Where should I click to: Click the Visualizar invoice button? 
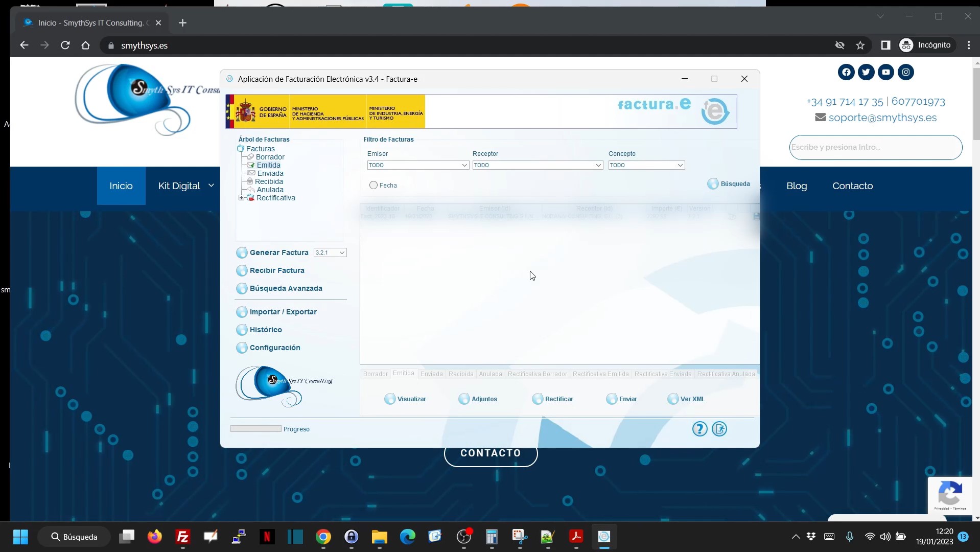pos(406,399)
